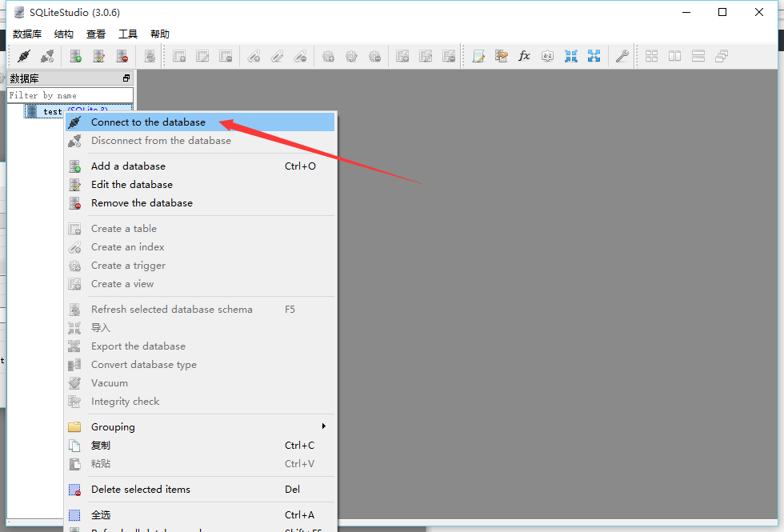This screenshot has width=784, height=532.
Task: Choose Delete selected items
Action: pos(200,490)
